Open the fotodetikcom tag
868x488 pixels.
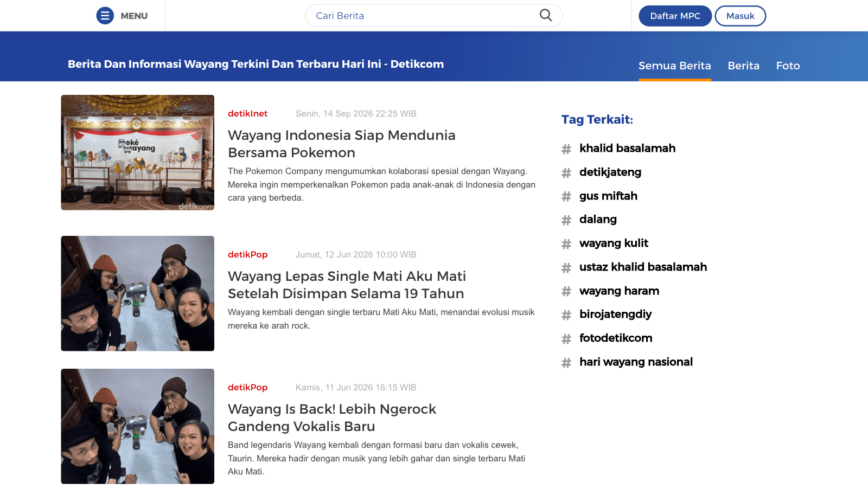click(616, 338)
